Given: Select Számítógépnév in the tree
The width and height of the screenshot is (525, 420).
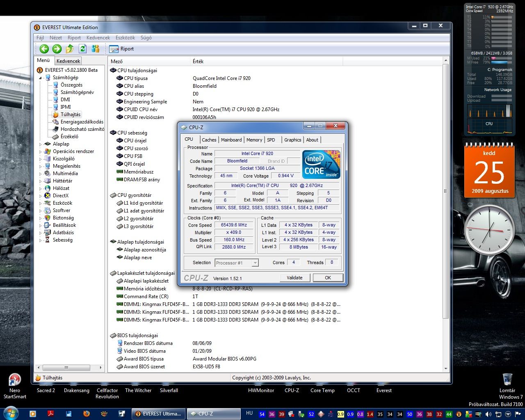Looking at the screenshot, I should click(77, 92).
